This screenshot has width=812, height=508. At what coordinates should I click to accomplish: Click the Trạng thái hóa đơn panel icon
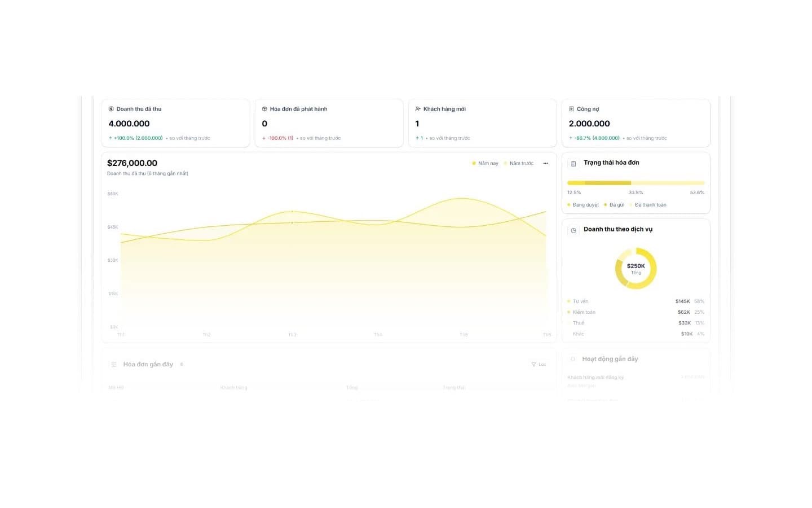click(x=573, y=164)
